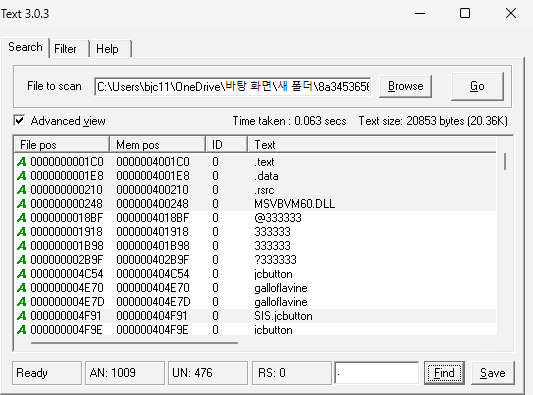Maximize the Text 3.0.3 window
The width and height of the screenshot is (533, 395).
(465, 14)
